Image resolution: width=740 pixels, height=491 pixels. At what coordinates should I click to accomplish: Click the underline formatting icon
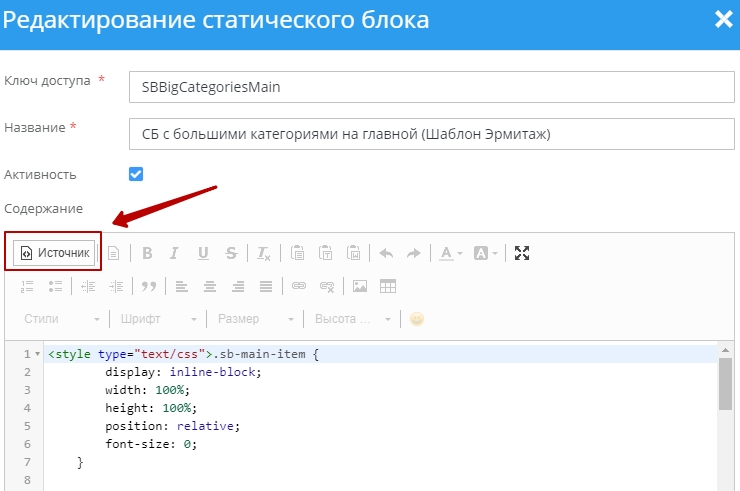pyautogui.click(x=203, y=253)
